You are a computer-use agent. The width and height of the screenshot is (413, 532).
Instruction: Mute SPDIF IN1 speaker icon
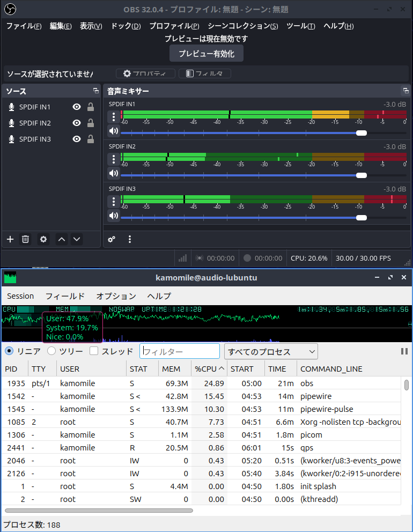coord(113,131)
